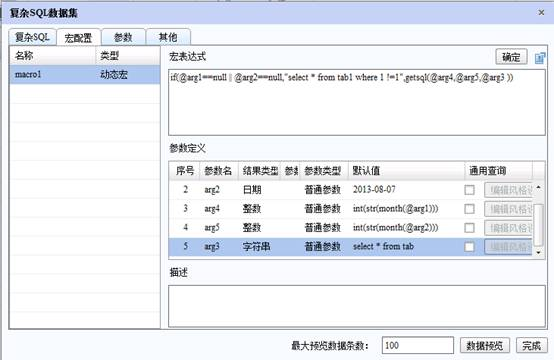The height and width of the screenshot is (360, 554).
Task: Select the arg3 parameter name cell
Action: pyautogui.click(x=212, y=247)
